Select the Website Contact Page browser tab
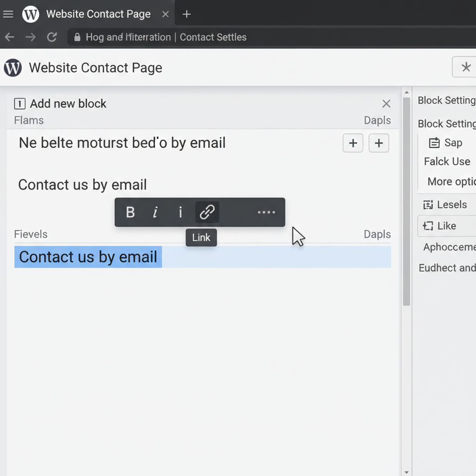The width and height of the screenshot is (476, 476). tap(98, 14)
